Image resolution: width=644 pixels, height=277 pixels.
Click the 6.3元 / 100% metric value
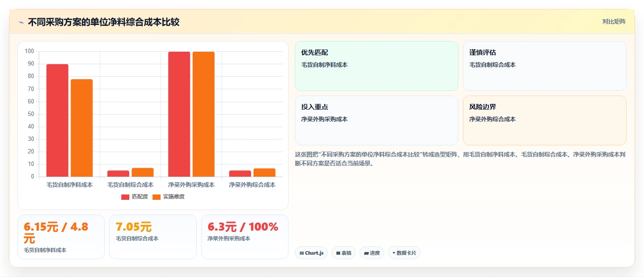point(243,227)
